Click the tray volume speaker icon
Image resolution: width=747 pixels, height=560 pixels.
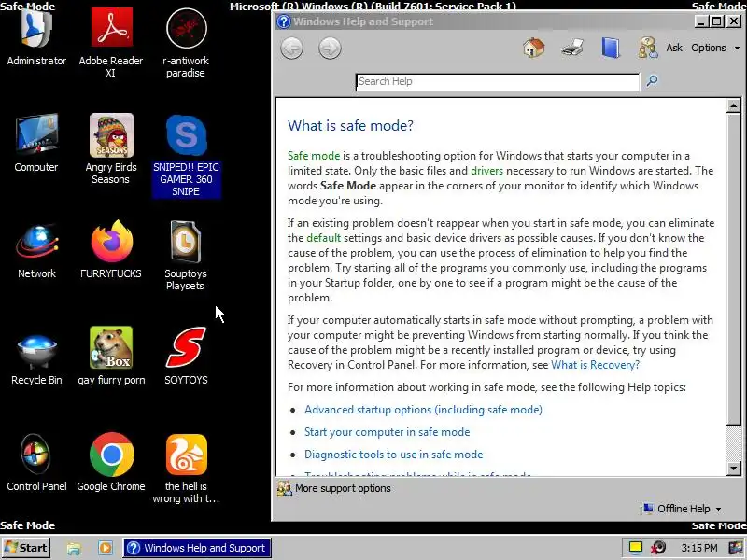click(x=659, y=548)
